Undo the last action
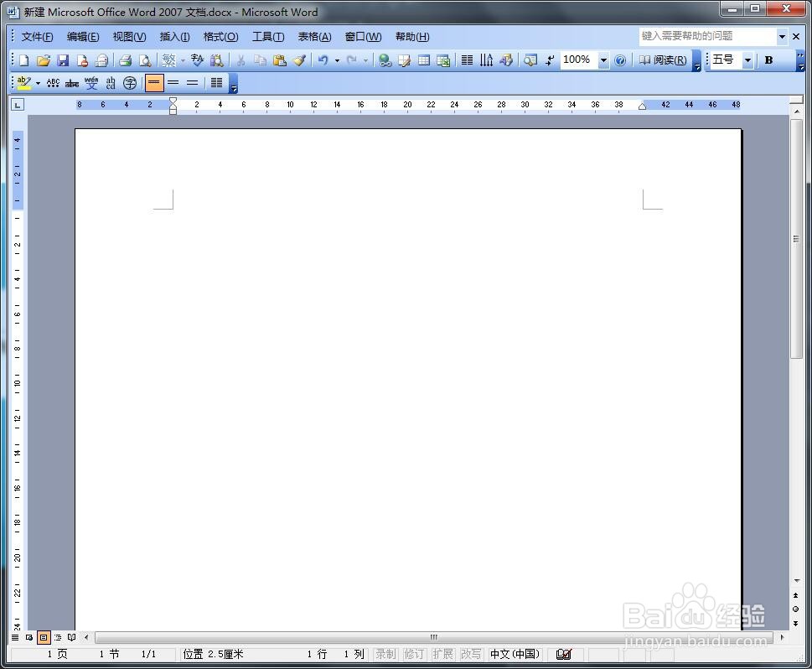Screen dimensions: 812x669 [x=323, y=60]
